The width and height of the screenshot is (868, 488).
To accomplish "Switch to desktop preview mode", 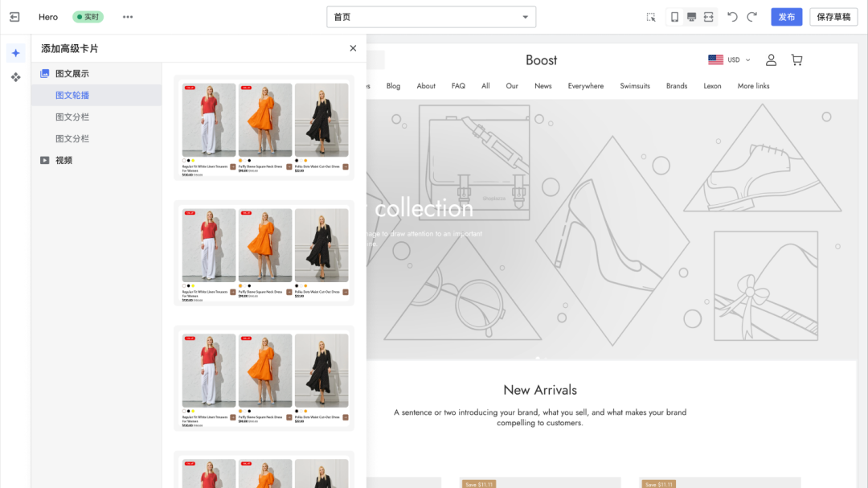I will click(x=691, y=17).
